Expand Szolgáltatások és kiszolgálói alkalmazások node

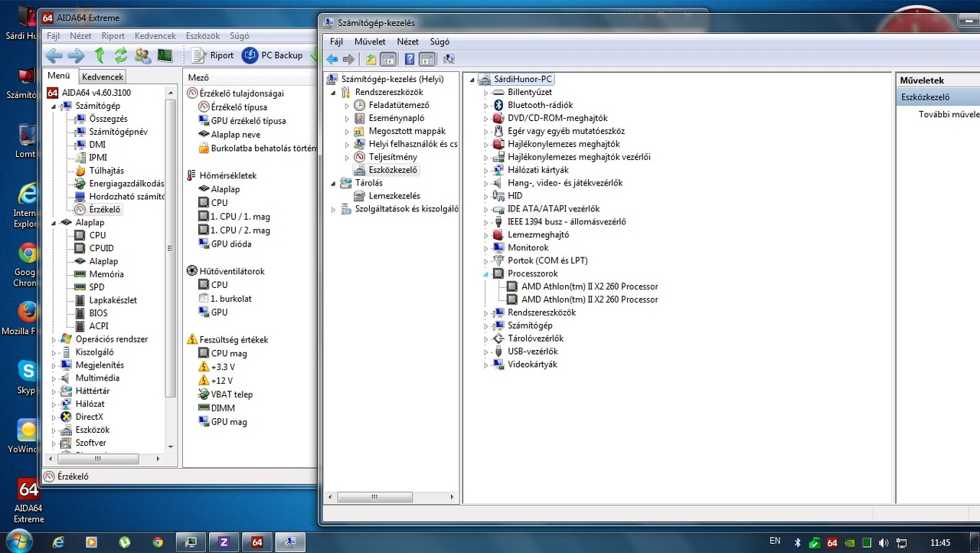pos(333,210)
